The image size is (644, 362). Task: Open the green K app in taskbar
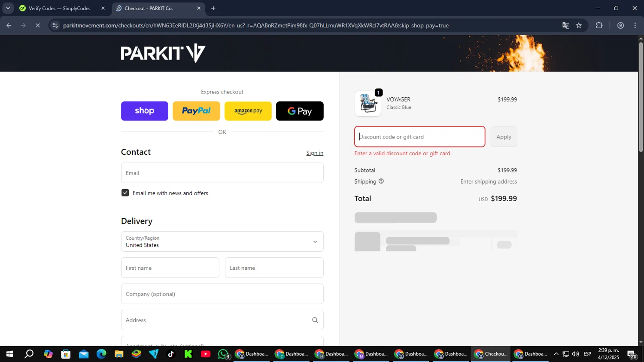pos(188,354)
